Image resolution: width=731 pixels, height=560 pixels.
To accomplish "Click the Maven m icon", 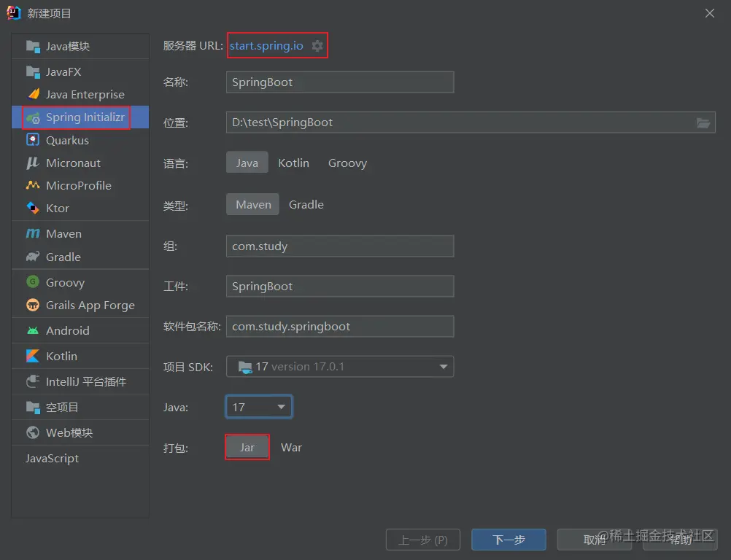I will 33,233.
